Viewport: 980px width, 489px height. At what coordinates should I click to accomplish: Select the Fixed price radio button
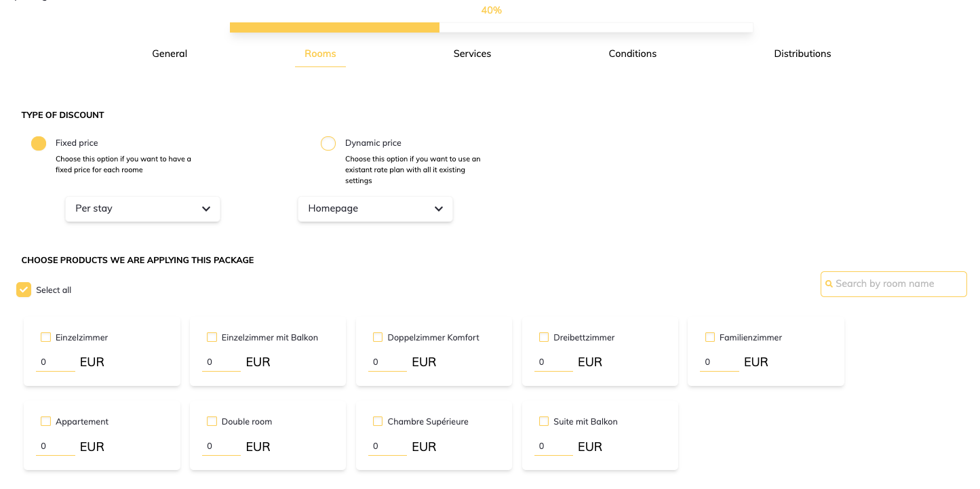(x=39, y=143)
